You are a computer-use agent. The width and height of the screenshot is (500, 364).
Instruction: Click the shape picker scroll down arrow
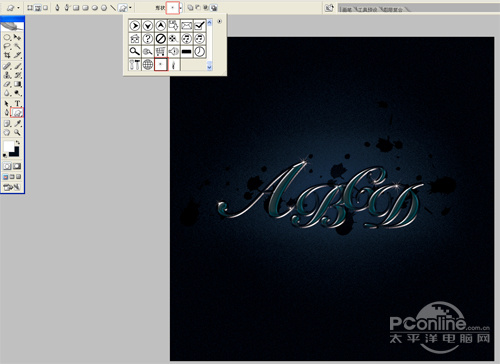pos(209,67)
